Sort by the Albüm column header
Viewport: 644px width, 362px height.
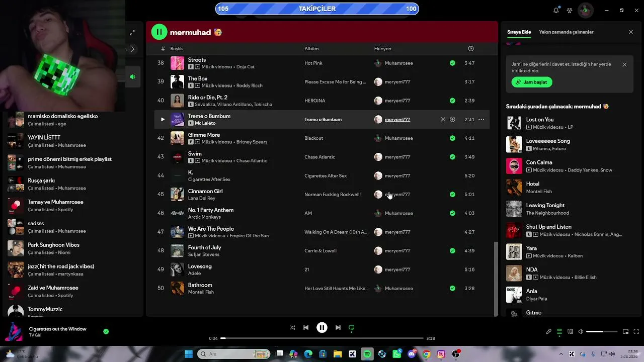pos(311,49)
